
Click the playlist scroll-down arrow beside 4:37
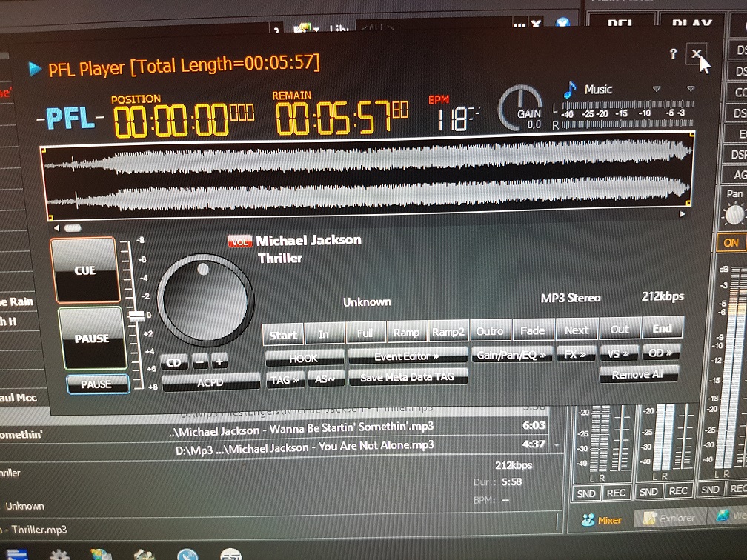557,444
